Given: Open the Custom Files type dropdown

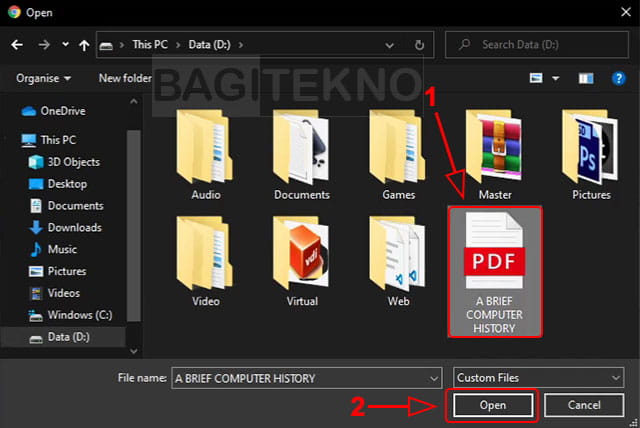Looking at the screenshot, I should click(x=538, y=378).
